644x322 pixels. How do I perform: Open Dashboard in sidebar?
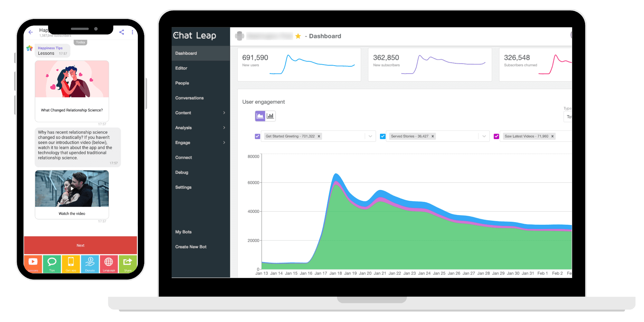pos(201,53)
